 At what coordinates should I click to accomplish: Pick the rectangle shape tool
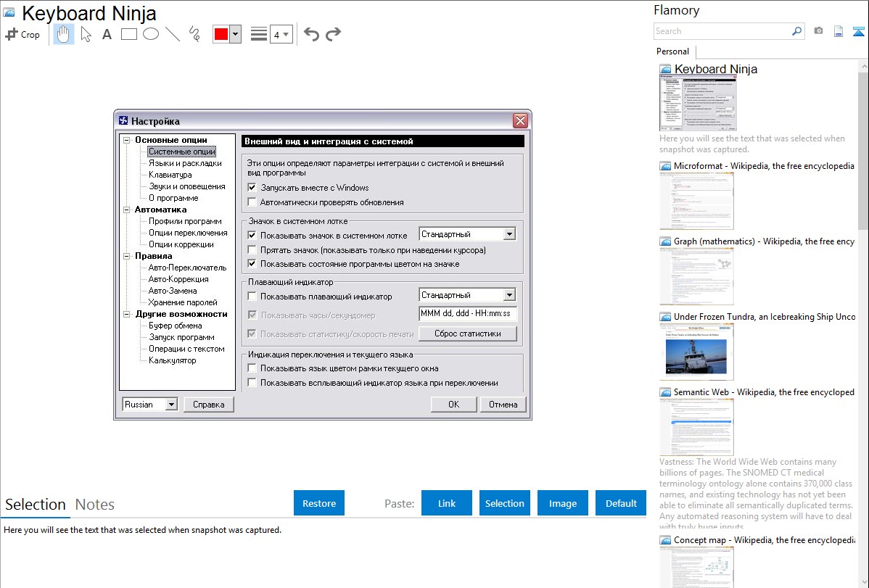tap(128, 34)
